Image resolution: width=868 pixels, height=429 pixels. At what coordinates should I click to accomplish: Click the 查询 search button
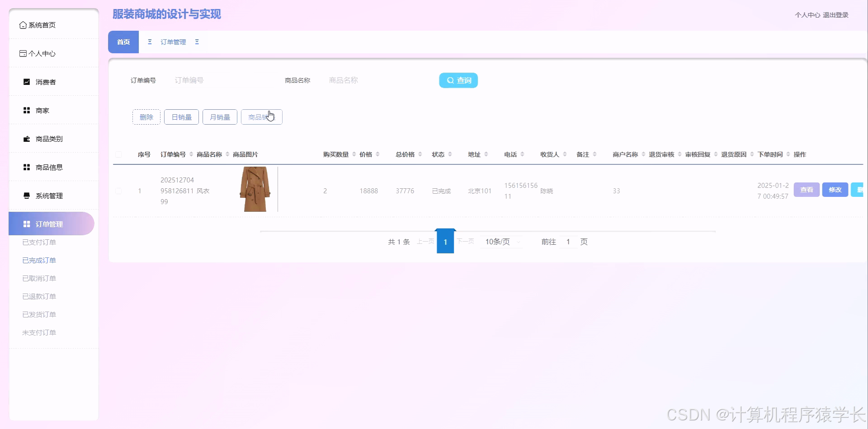[x=458, y=80]
